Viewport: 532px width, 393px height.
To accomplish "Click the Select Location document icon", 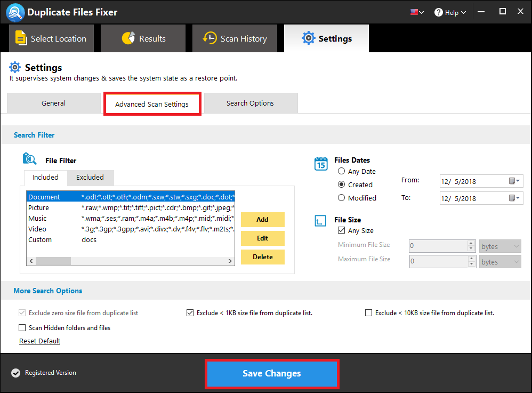I will click(21, 38).
